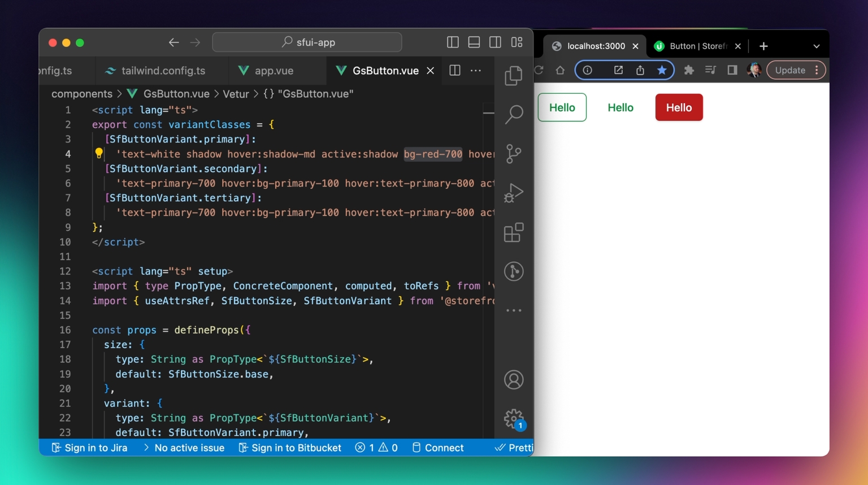Click the Prettier status bar item
The image size is (868, 485).
coord(514,448)
